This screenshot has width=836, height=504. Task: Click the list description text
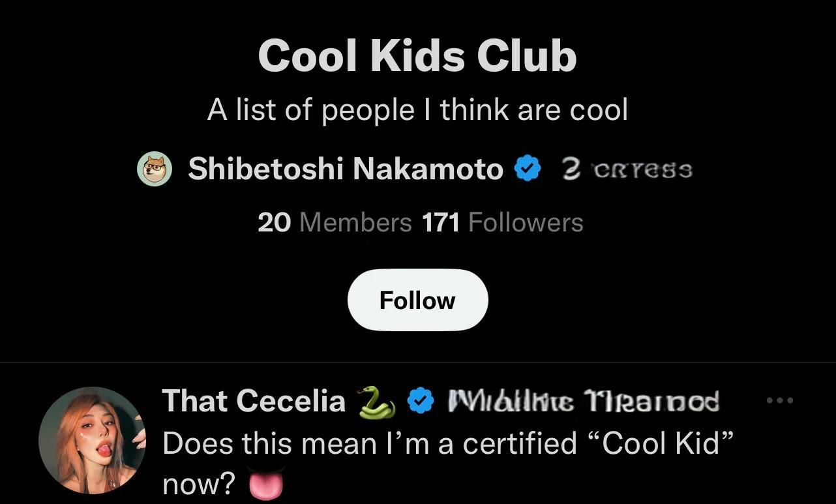click(x=417, y=110)
